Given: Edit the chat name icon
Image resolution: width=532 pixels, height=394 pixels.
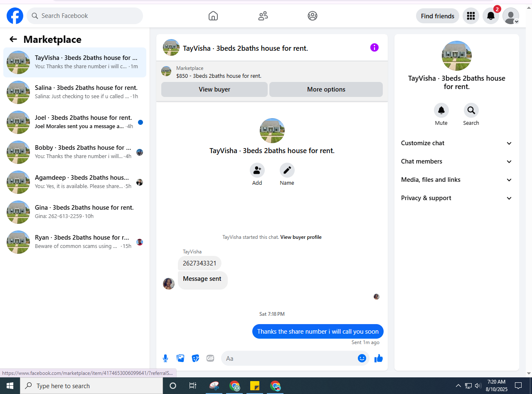Looking at the screenshot, I should click(287, 170).
